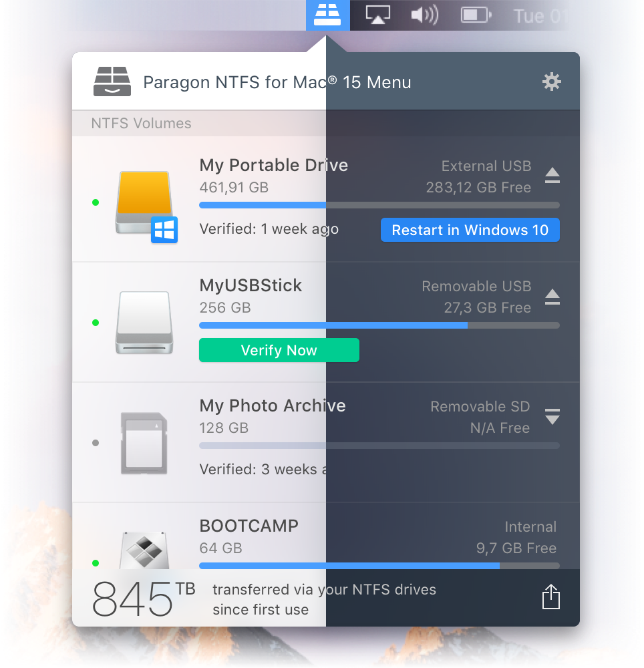Click the 27,3 GB Free label
Viewport: 644px width, 668px height.
click(487, 307)
